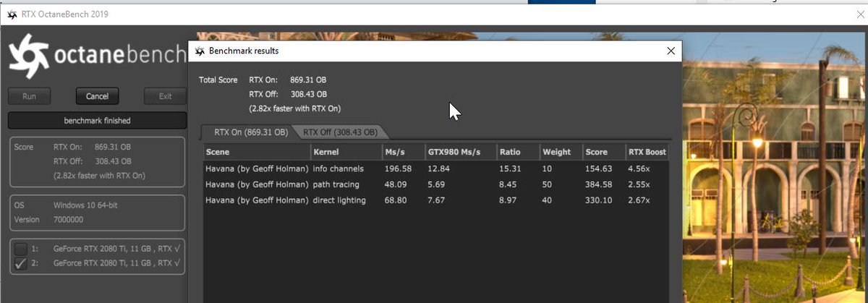The width and height of the screenshot is (868, 303).
Task: Click score value 384.58
Action: [x=599, y=184]
